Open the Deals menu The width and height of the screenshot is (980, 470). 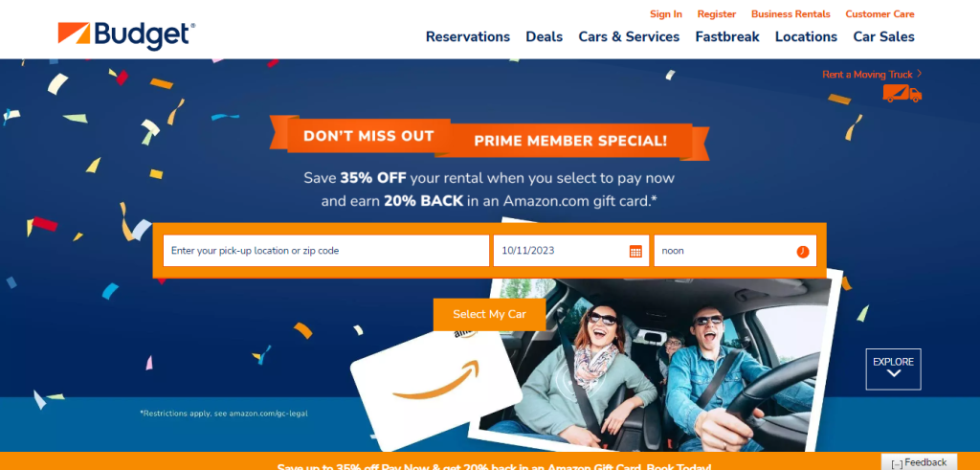pyautogui.click(x=544, y=37)
